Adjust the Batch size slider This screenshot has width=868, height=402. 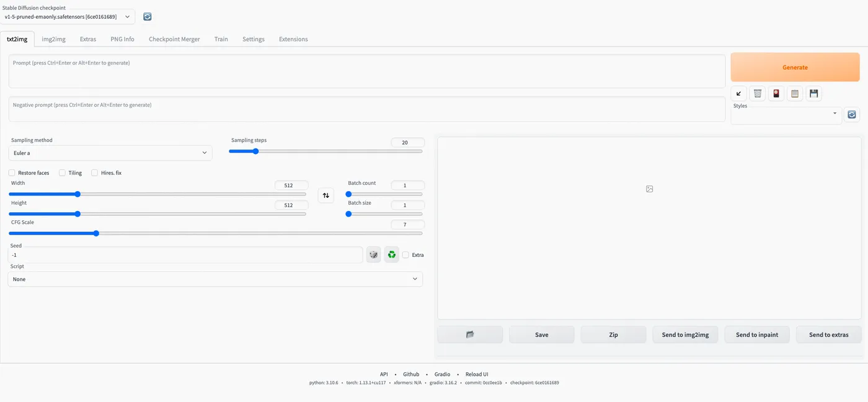384,214
